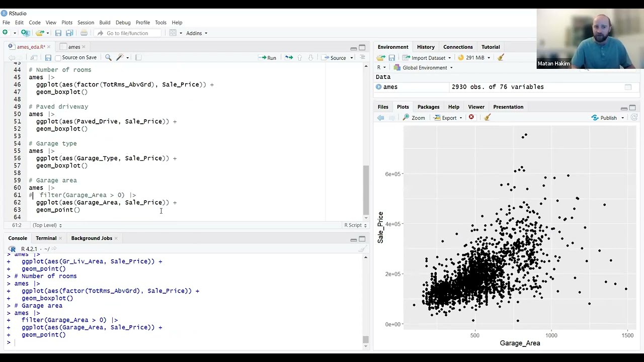Click the R language selector in Environment pane
The image size is (644, 362).
pyautogui.click(x=382, y=68)
